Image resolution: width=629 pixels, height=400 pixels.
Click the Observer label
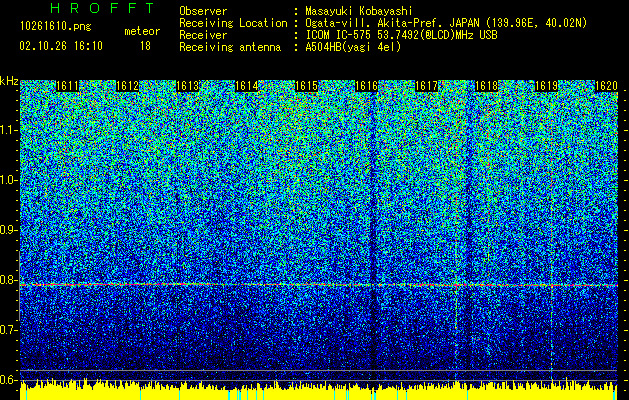pyautogui.click(x=203, y=11)
